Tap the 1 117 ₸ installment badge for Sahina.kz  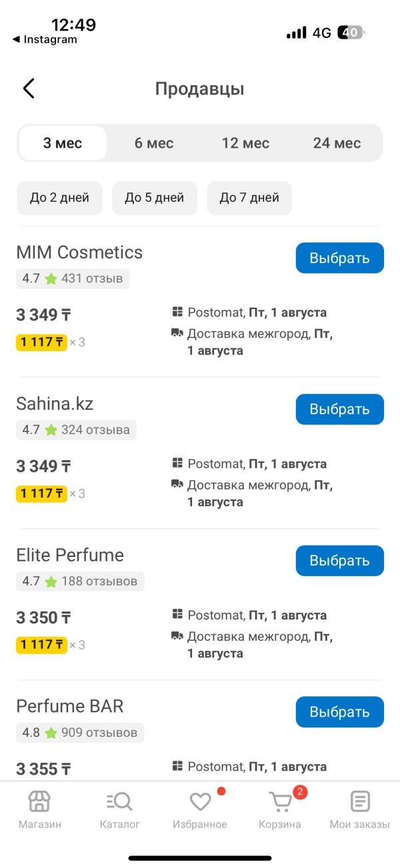click(41, 494)
